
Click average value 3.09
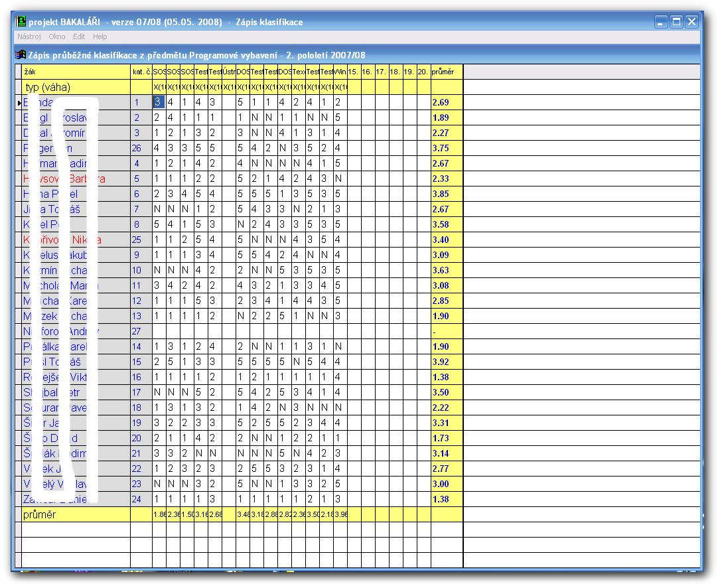coord(441,255)
